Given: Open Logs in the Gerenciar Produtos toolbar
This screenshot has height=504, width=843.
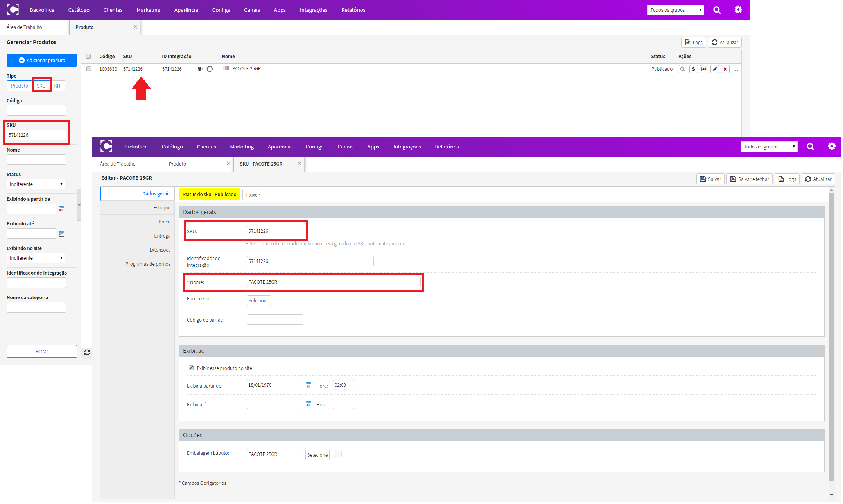Looking at the screenshot, I should (694, 42).
